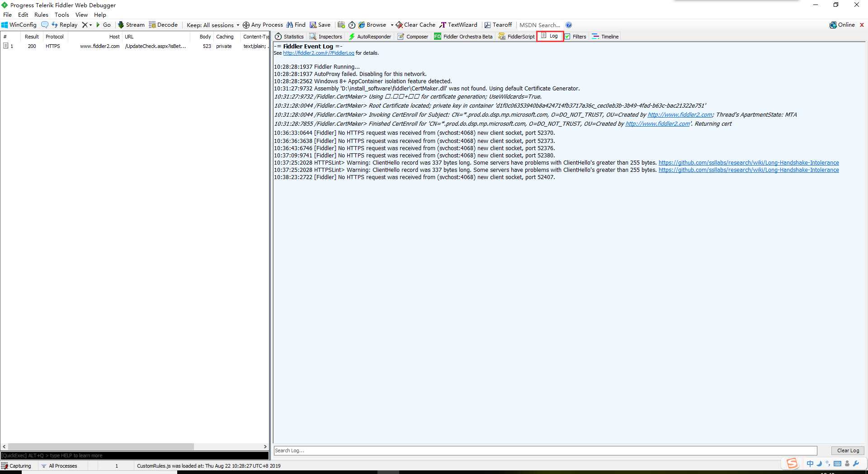Click the IME soft keyboard icon
The width and height of the screenshot is (868, 474).
click(x=837, y=464)
